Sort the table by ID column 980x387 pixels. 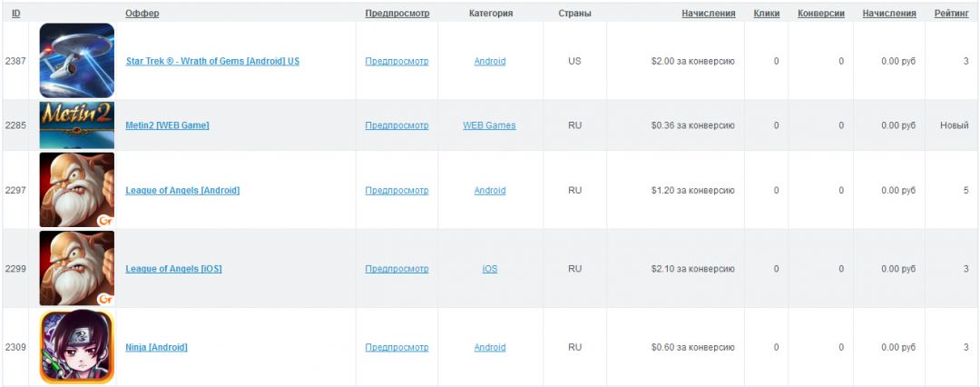pyautogui.click(x=15, y=13)
